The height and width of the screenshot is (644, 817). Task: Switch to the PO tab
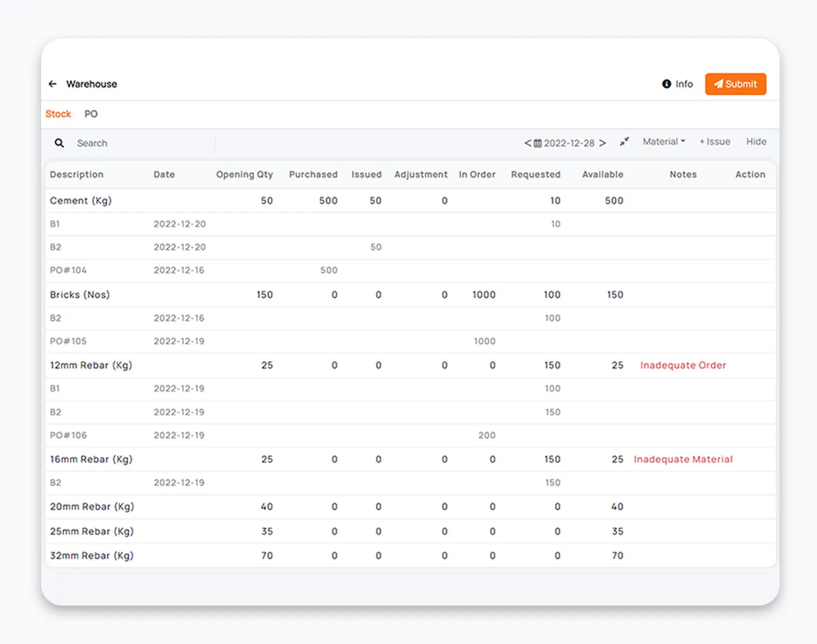click(x=91, y=114)
